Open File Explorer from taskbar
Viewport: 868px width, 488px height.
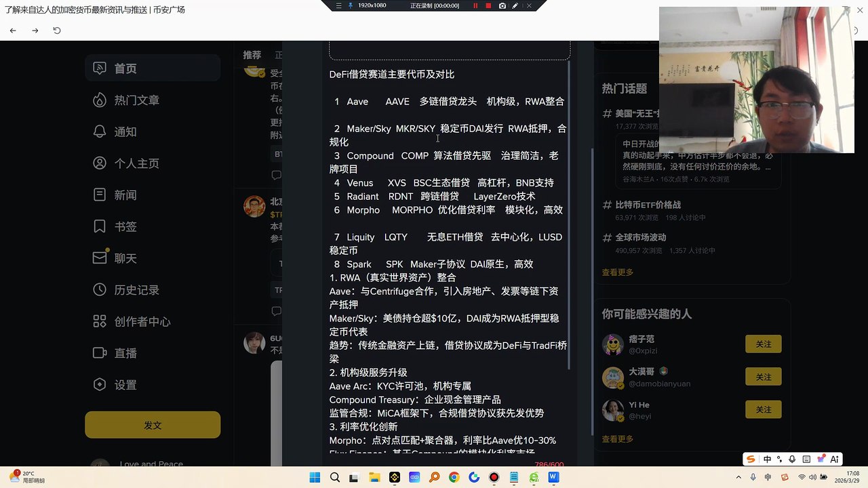[x=374, y=478]
